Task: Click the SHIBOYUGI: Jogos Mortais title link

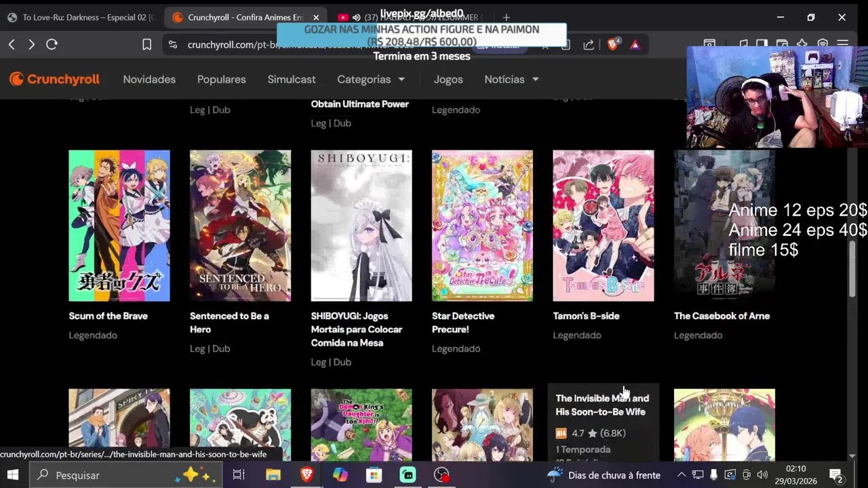Action: click(x=357, y=329)
